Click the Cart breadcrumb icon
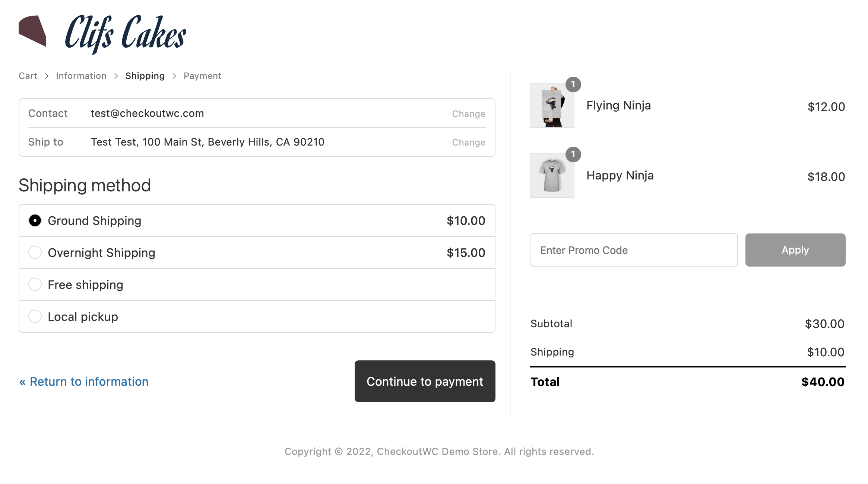The width and height of the screenshot is (868, 484). pos(28,75)
